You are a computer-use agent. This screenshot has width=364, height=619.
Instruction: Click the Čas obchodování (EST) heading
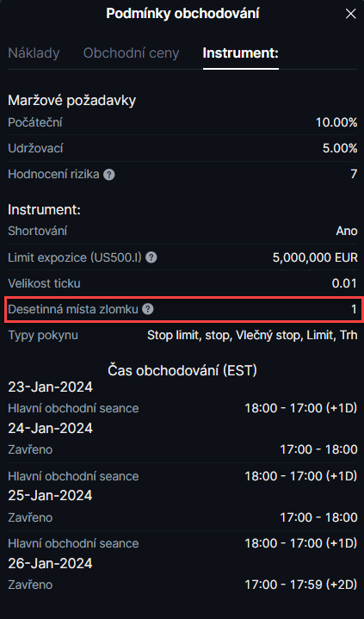[x=182, y=370]
